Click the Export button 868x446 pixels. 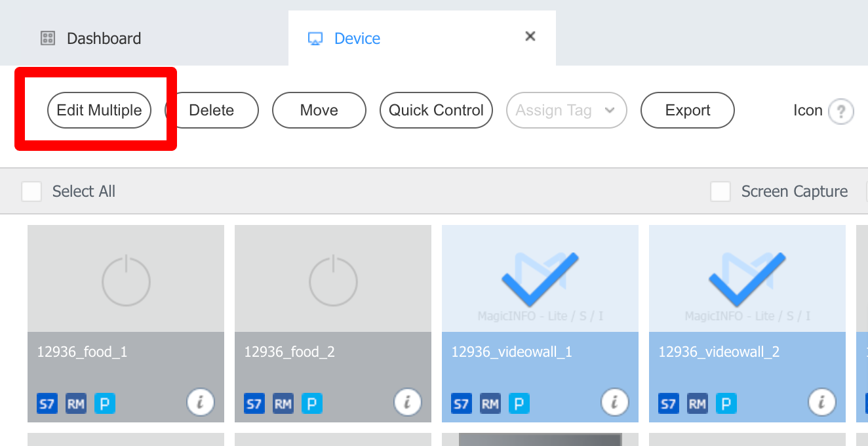tap(687, 110)
